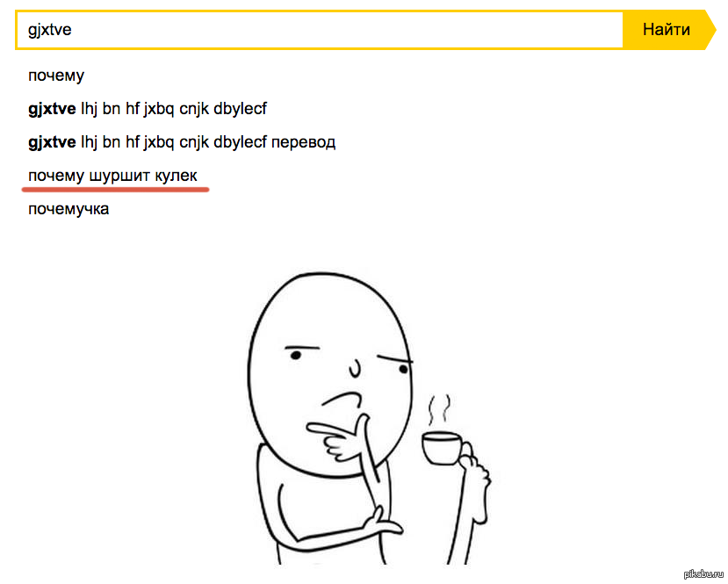Click the steam lines above the cup
The height and width of the screenshot is (584, 728).
(439, 410)
